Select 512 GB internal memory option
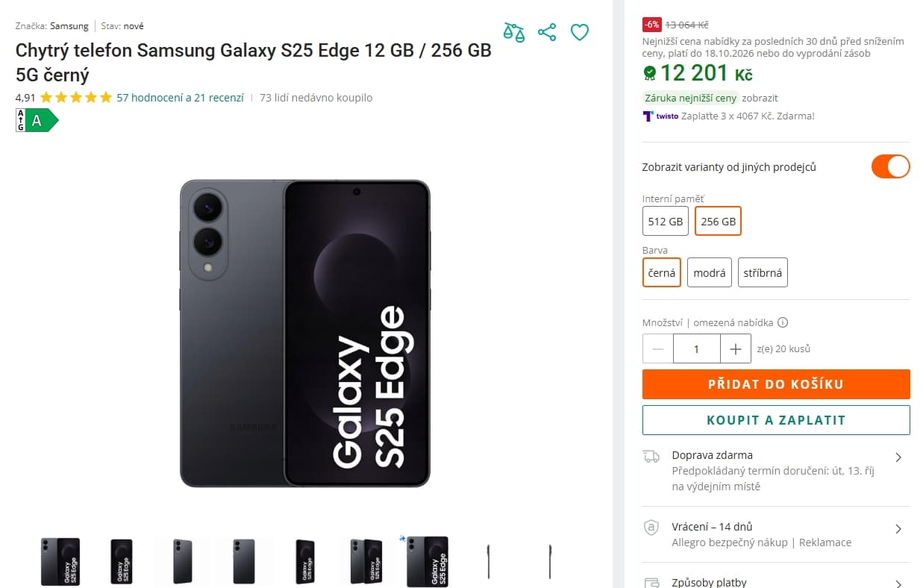Viewport: 923px width, 588px height. pyautogui.click(x=666, y=221)
